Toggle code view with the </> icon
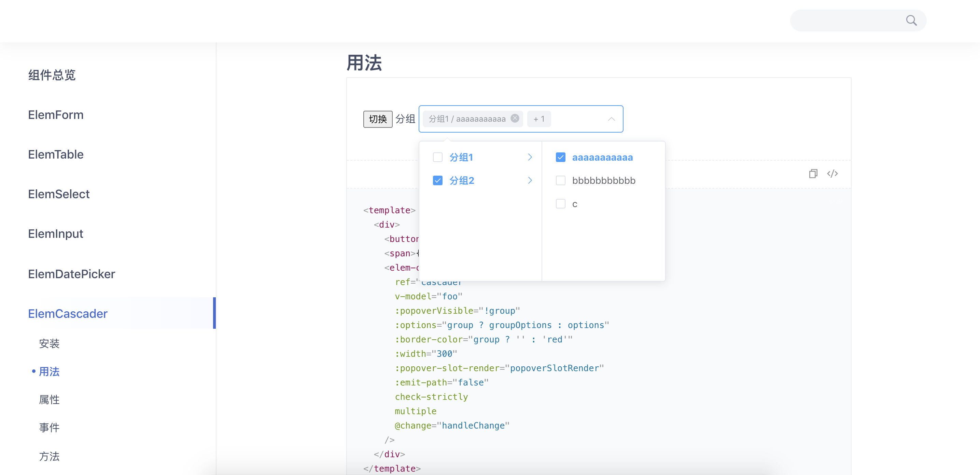This screenshot has height=475, width=980. click(x=832, y=174)
